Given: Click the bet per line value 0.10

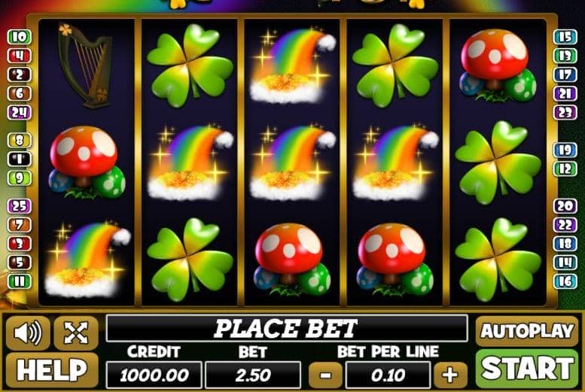Looking at the screenshot, I should click(x=388, y=375).
